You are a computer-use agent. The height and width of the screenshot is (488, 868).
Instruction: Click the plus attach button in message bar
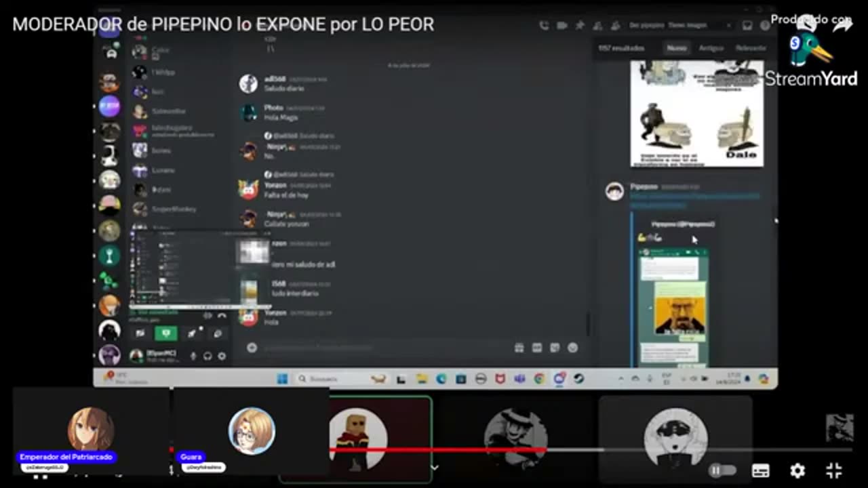point(252,348)
